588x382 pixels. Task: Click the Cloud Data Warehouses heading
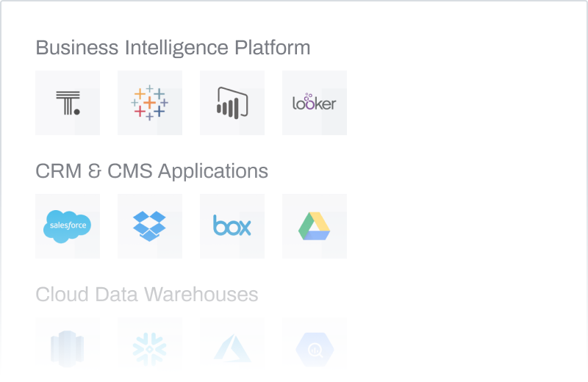click(x=147, y=295)
